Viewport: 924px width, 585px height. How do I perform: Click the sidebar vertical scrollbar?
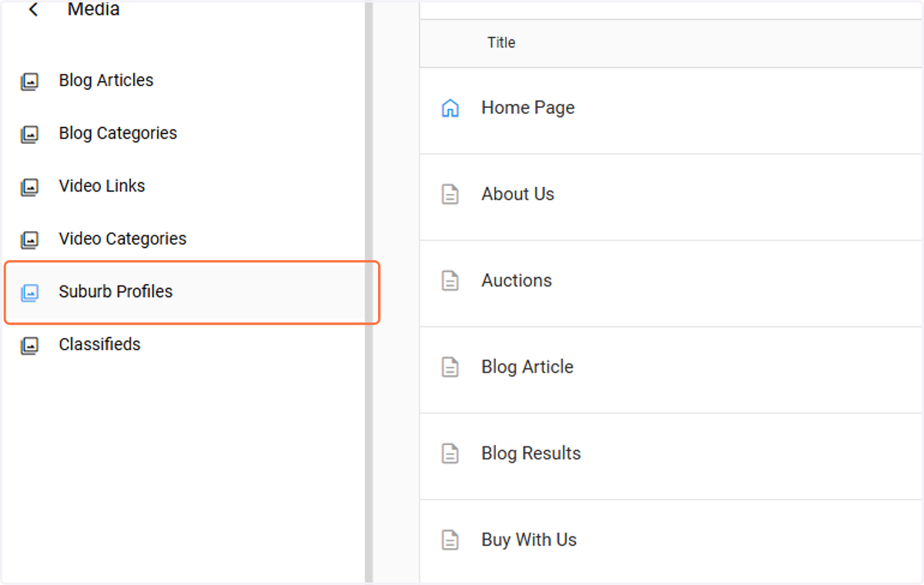(x=369, y=292)
